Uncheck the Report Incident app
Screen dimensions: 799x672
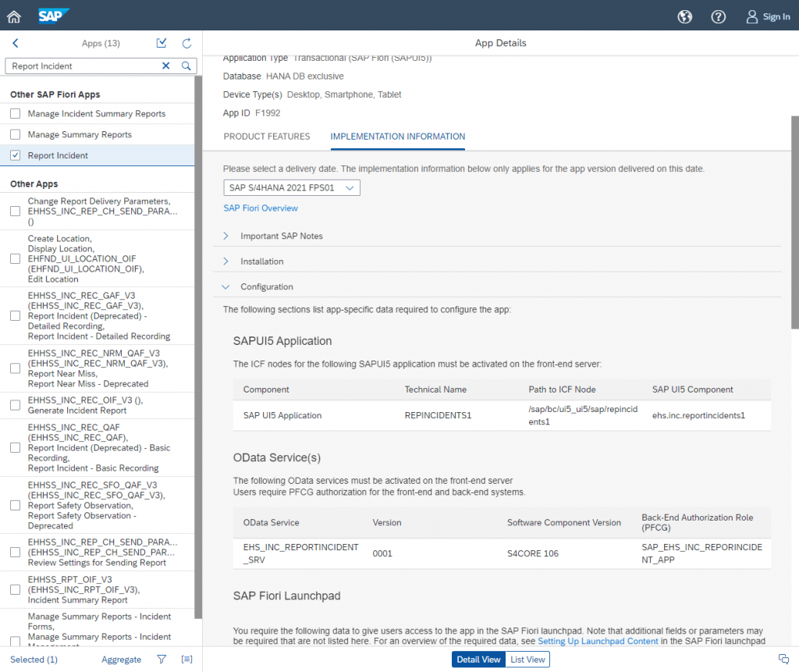pos(16,155)
